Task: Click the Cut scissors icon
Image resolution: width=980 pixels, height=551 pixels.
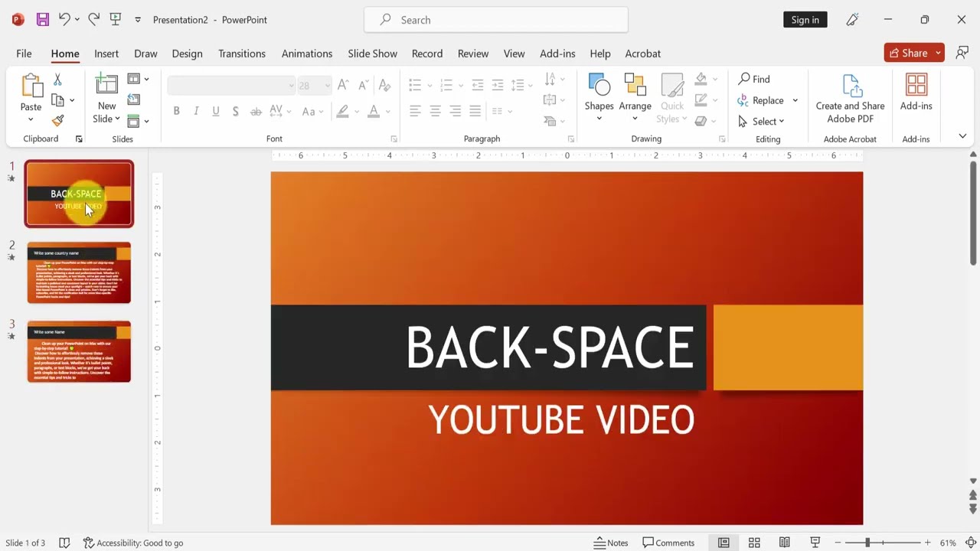Action: 57,80
